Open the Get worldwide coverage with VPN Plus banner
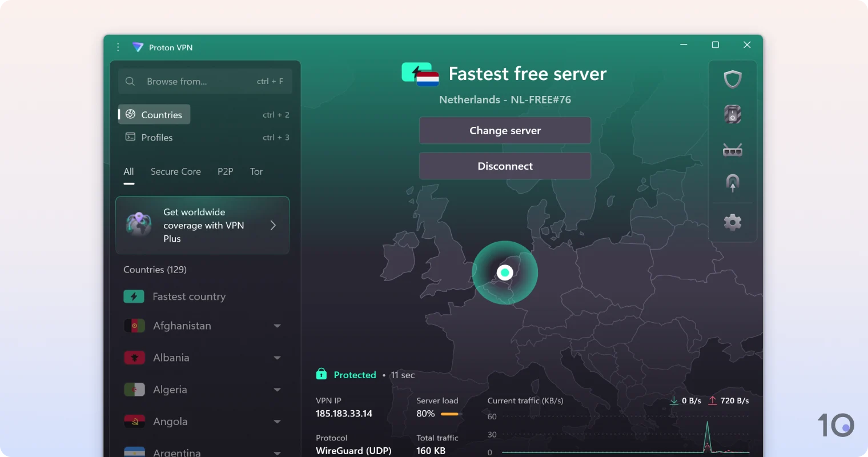The width and height of the screenshot is (868, 457). point(202,225)
